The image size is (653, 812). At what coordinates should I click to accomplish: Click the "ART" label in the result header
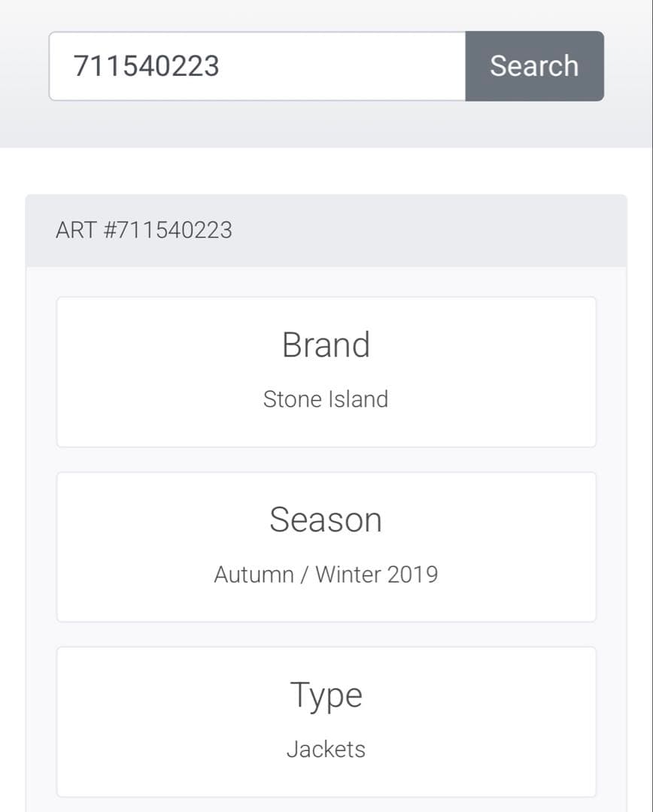(x=76, y=230)
